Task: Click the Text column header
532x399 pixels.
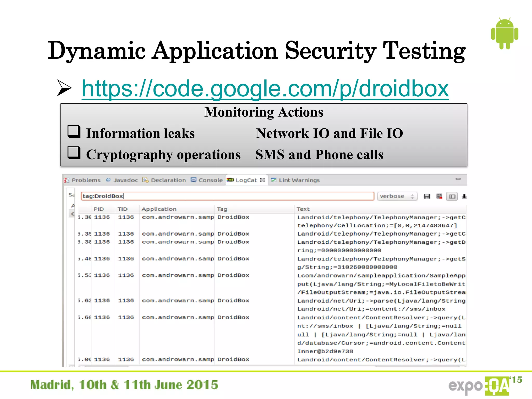Action: (x=303, y=209)
